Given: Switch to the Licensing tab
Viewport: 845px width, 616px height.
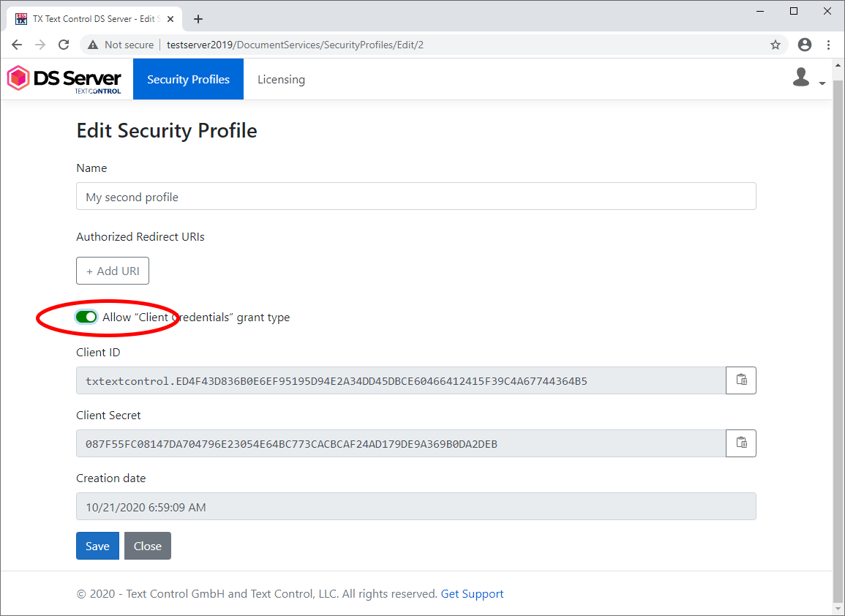Looking at the screenshot, I should pyautogui.click(x=281, y=79).
